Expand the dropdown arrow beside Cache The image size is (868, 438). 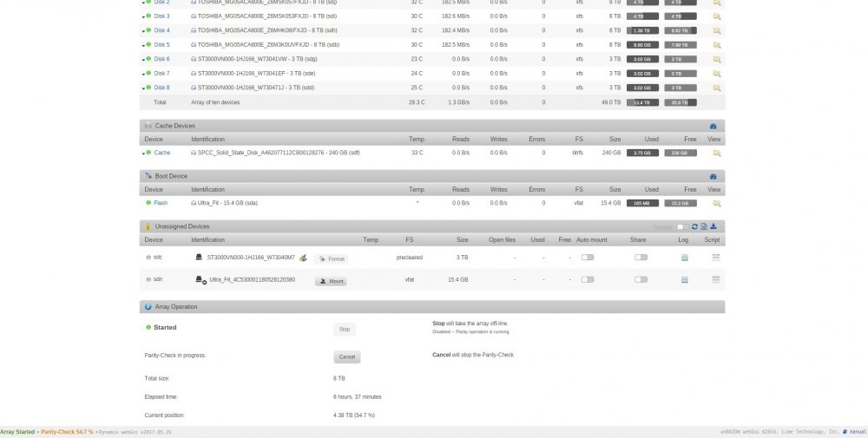143,154
